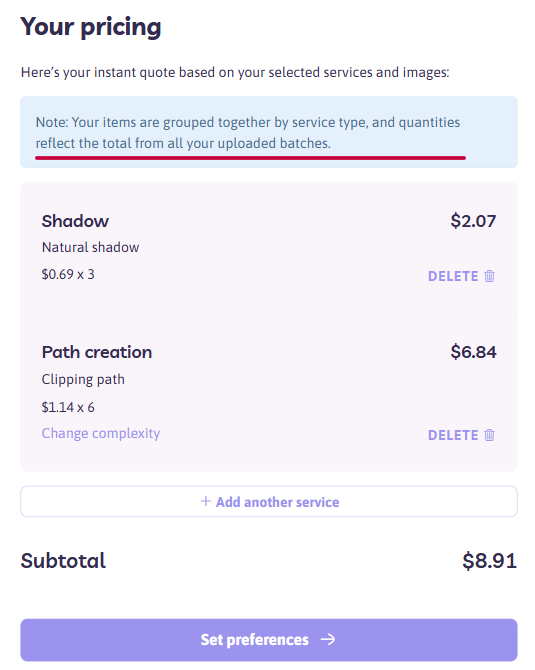This screenshot has height=670, width=535.
Task: Open the Change complexity link
Action: click(101, 433)
